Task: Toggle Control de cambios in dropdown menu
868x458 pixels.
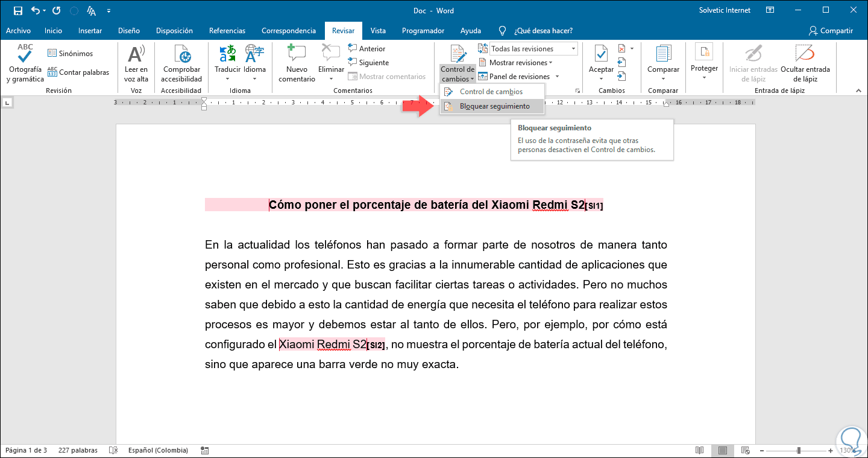Action: (491, 92)
